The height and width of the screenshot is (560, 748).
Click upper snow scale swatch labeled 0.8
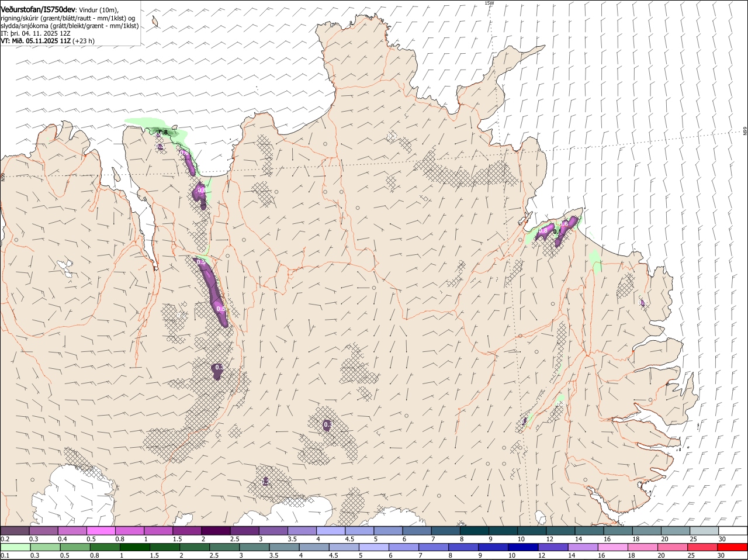click(x=129, y=530)
